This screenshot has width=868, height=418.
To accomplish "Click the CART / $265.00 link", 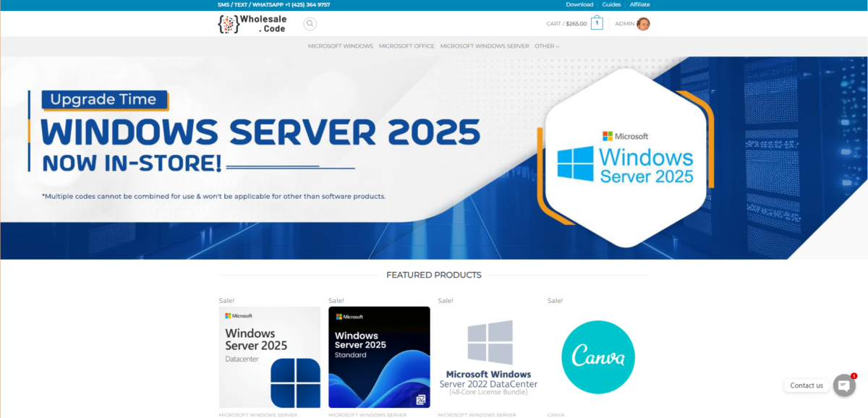I will (x=566, y=24).
